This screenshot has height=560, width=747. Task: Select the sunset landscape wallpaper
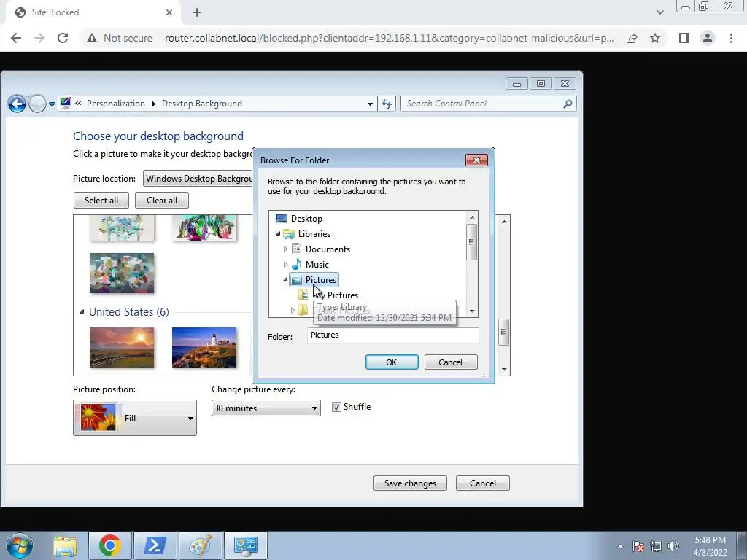[x=122, y=347]
